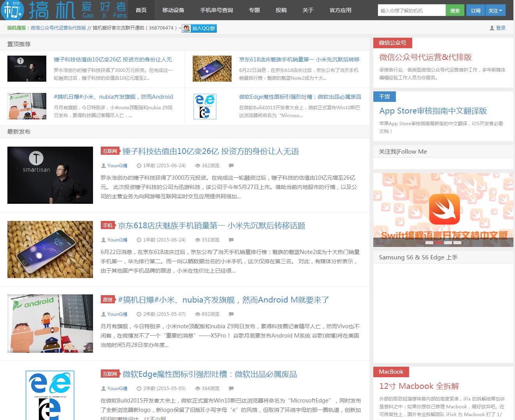Expand the 关注 dropdown
The image size is (515, 420).
pyautogui.click(x=495, y=10)
